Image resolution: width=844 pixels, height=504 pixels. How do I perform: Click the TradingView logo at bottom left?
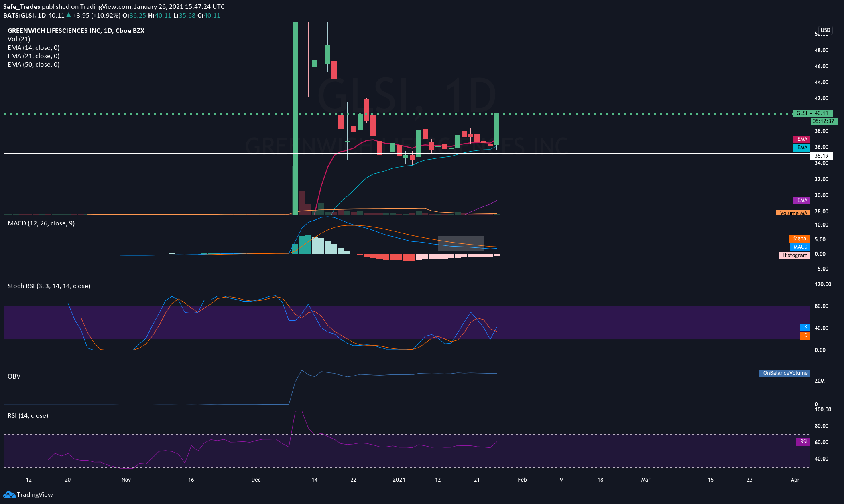(x=28, y=494)
